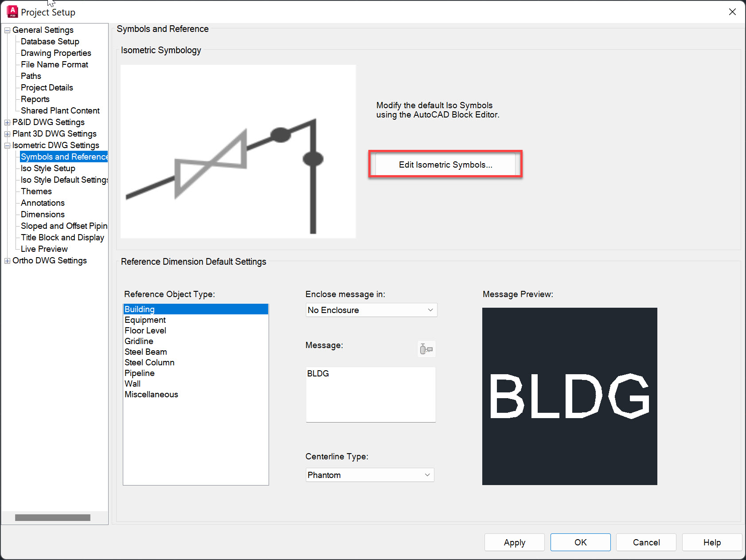This screenshot has width=746, height=560.
Task: Select Equipment in Reference Object Type list
Action: click(195, 320)
